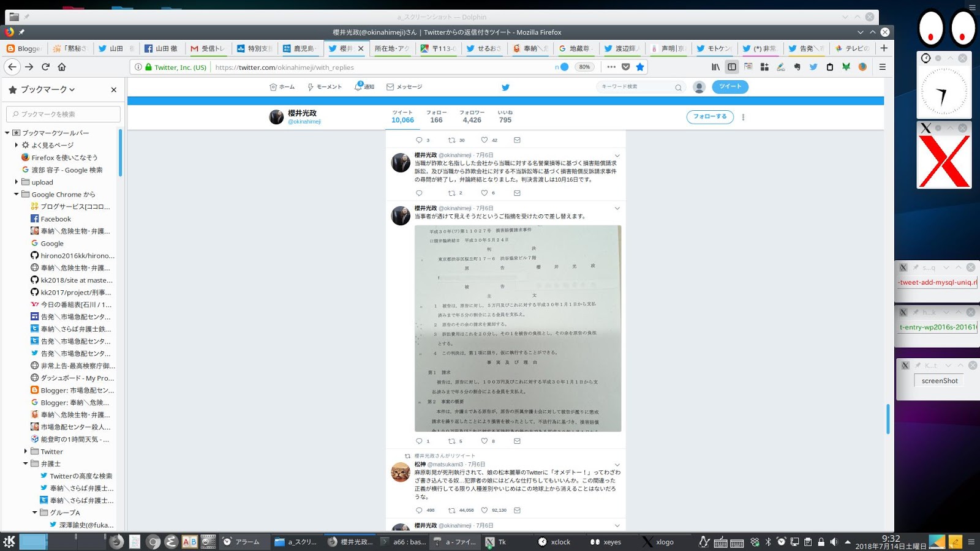The image size is (980, 551).
Task: Click the bookmarks sidebar scrollbar
Action: click(x=120, y=153)
